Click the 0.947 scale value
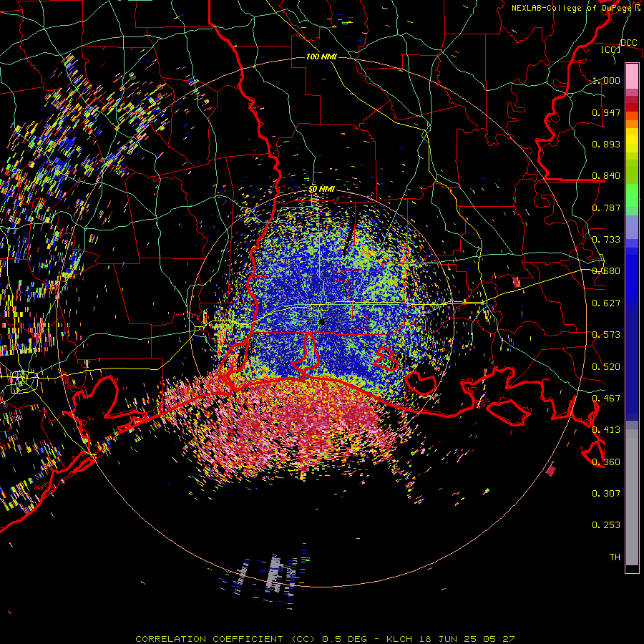The width and height of the screenshot is (644, 644). pos(606,112)
